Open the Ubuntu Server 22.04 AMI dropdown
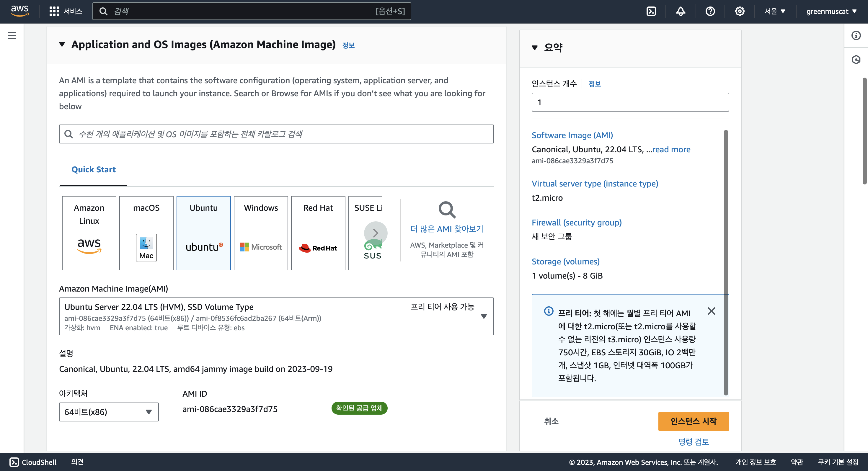868x471 pixels. 276,316
